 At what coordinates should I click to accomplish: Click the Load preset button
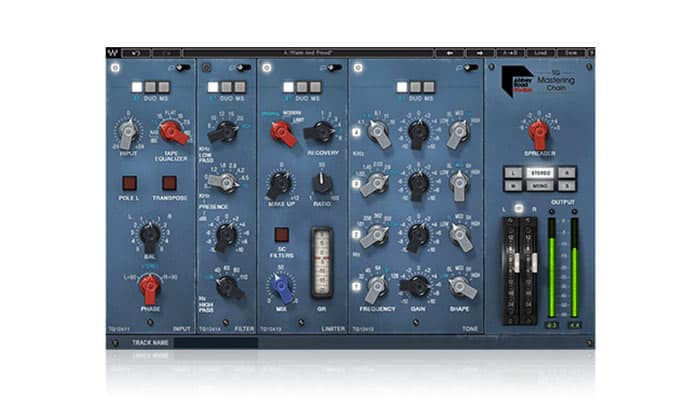pyautogui.click(x=541, y=53)
